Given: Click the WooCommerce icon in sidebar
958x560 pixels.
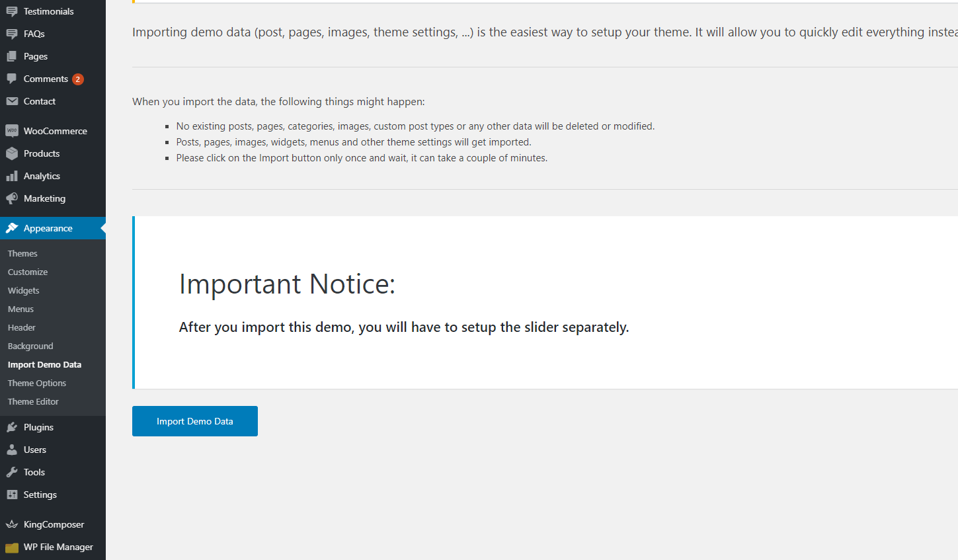Looking at the screenshot, I should pos(12,131).
